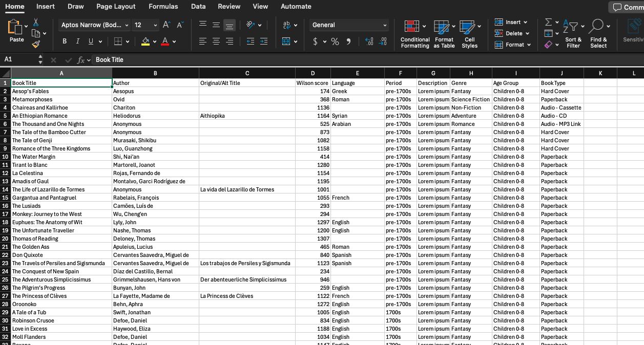Toggle bold formatting
Image resolution: width=644 pixels, height=345 pixels.
[x=65, y=41]
